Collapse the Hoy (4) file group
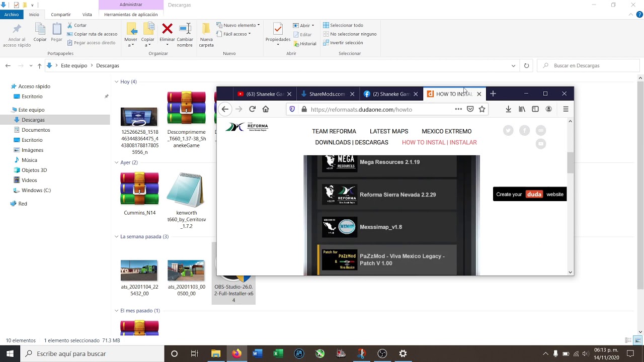The width and height of the screenshot is (644, 362). point(116,81)
